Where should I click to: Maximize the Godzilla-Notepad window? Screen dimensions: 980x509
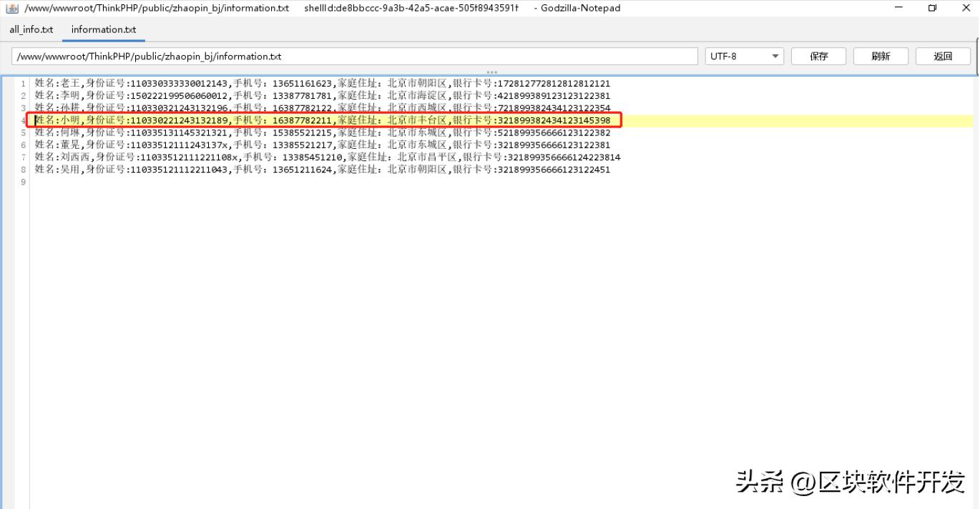point(932,8)
